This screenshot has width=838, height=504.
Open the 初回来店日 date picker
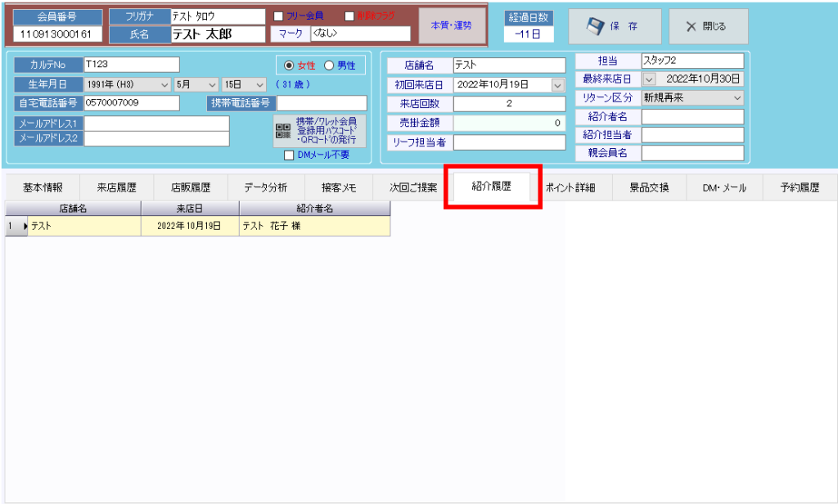(558, 84)
